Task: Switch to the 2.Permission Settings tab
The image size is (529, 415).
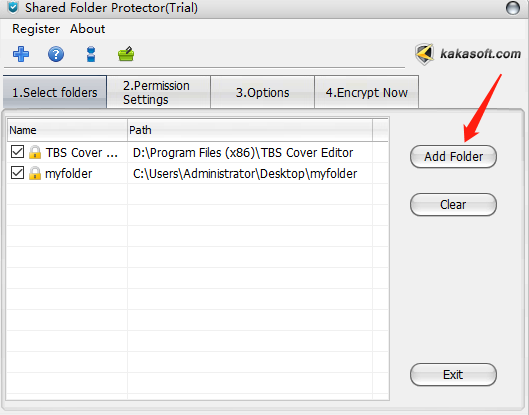Action: (x=159, y=92)
